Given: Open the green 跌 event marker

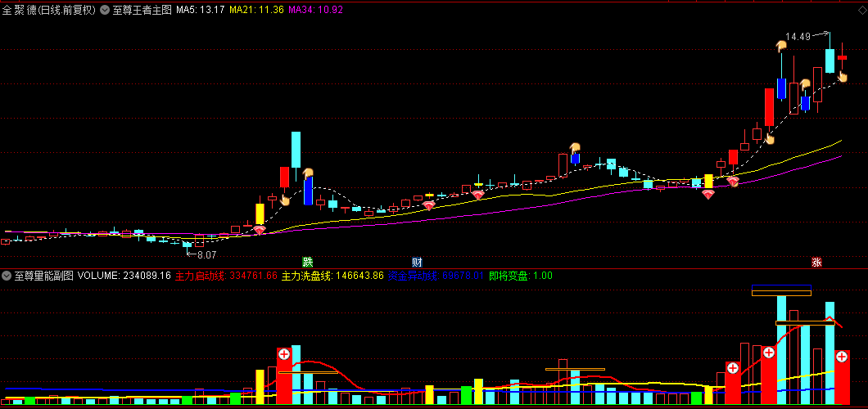Looking at the screenshot, I should coord(307,262).
